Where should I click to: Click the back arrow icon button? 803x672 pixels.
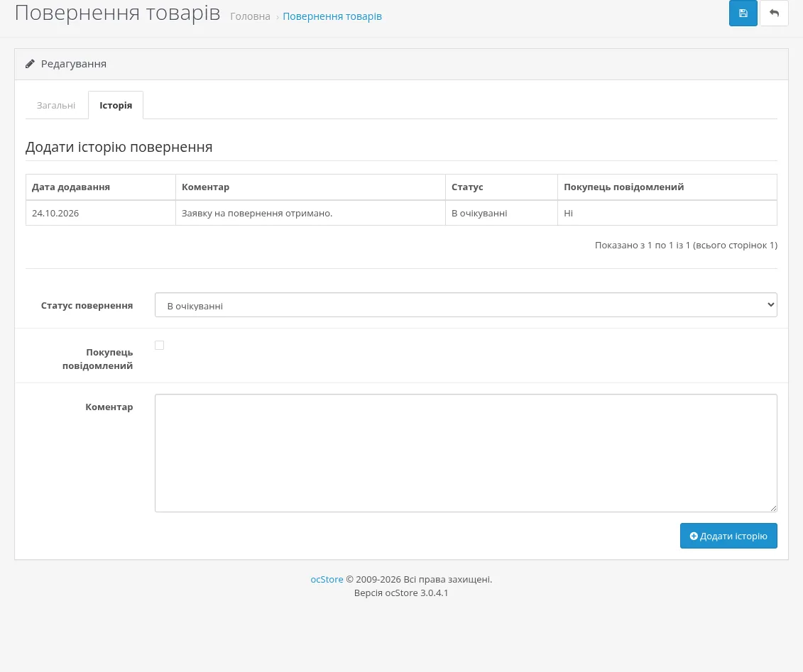click(774, 13)
